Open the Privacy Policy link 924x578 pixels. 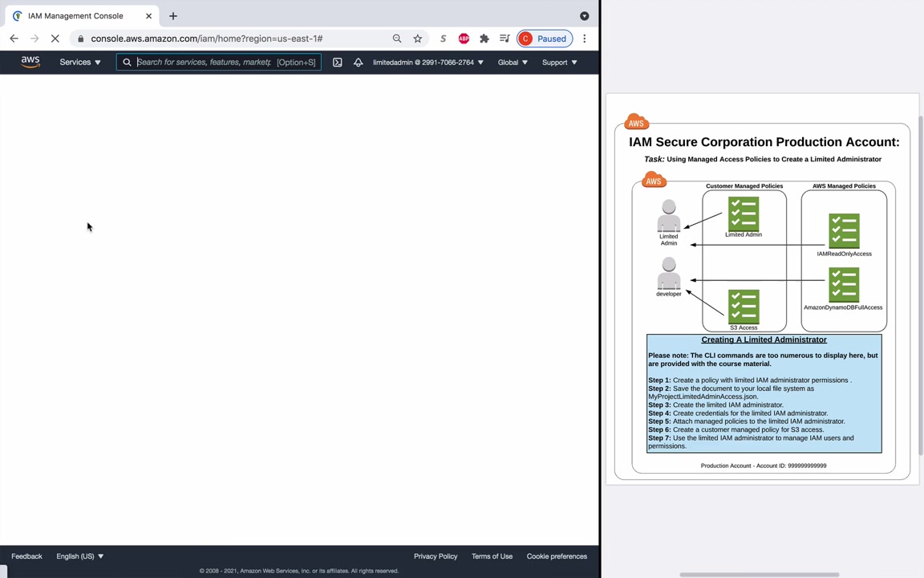(436, 556)
